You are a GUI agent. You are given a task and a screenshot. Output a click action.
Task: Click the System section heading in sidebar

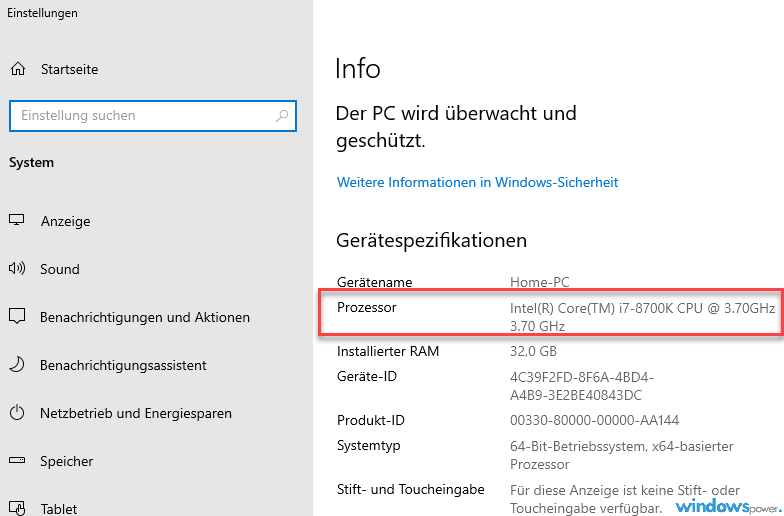pos(31,162)
